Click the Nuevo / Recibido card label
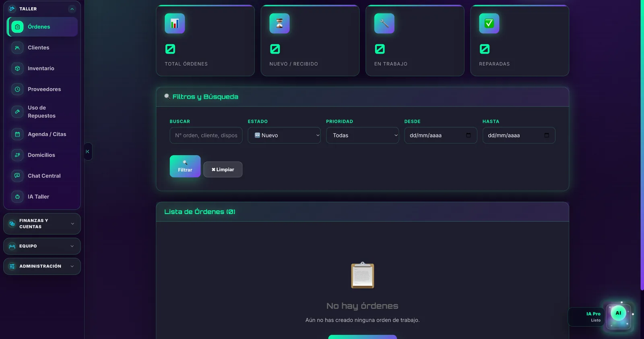The height and width of the screenshot is (339, 644). (x=294, y=64)
